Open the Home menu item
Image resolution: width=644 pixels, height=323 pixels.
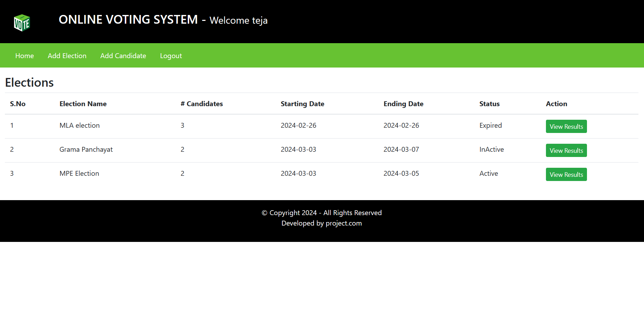(x=24, y=56)
